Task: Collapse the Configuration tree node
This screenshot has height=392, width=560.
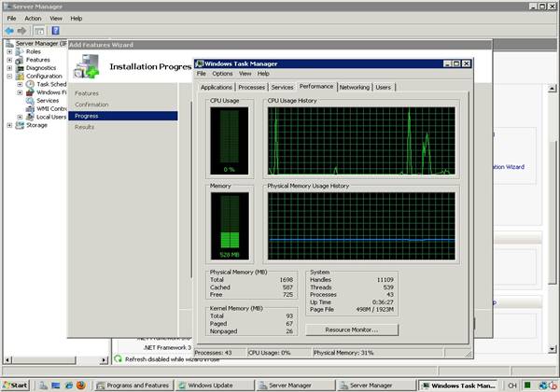Action: point(9,77)
